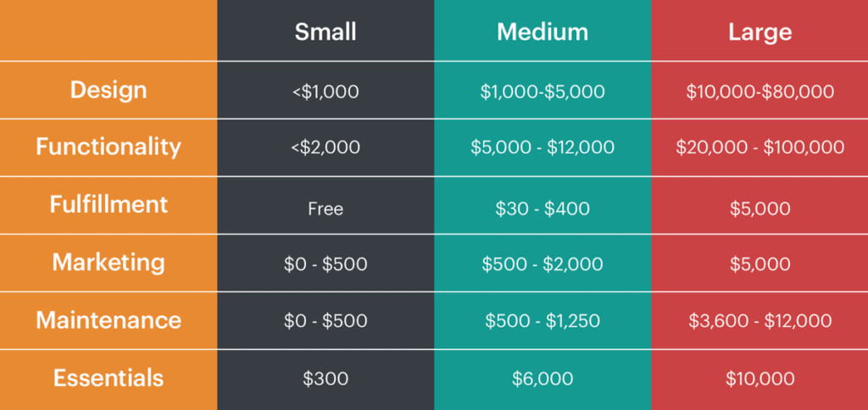Click the $3,600 - $12,000 Maintenance cell
This screenshot has width=868, height=410.
pyautogui.click(x=760, y=320)
